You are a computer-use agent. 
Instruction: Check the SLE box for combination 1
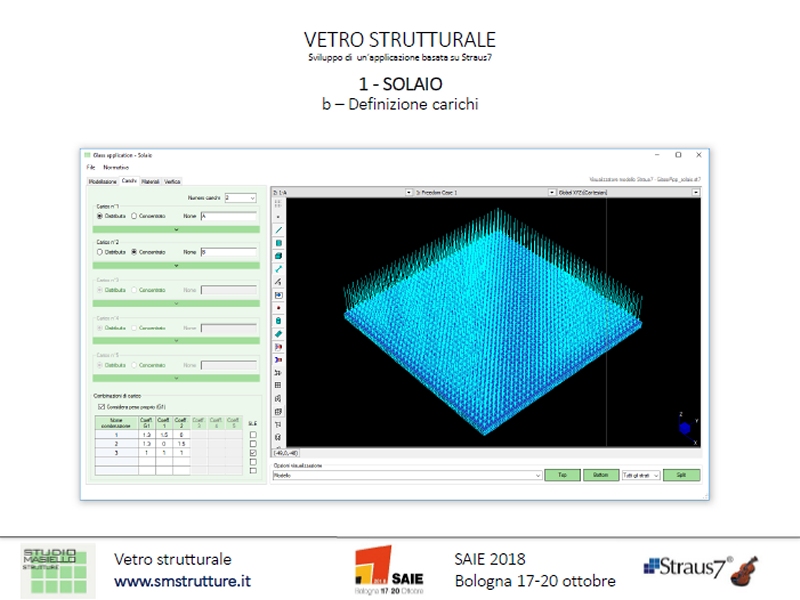253,435
